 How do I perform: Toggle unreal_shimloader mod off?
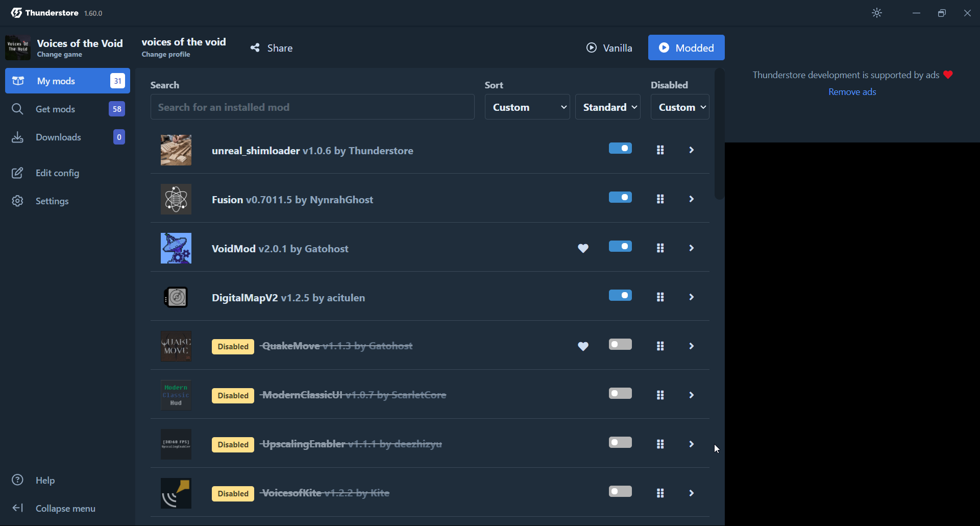click(x=621, y=148)
